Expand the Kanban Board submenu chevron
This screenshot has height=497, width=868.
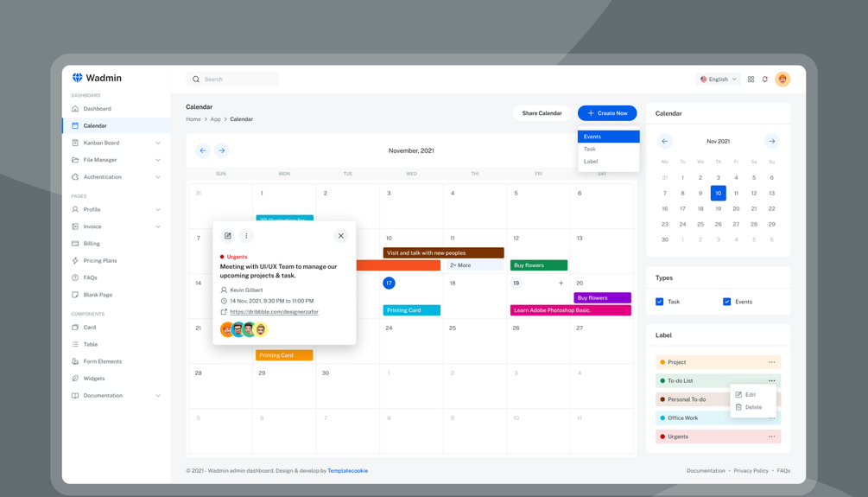158,143
